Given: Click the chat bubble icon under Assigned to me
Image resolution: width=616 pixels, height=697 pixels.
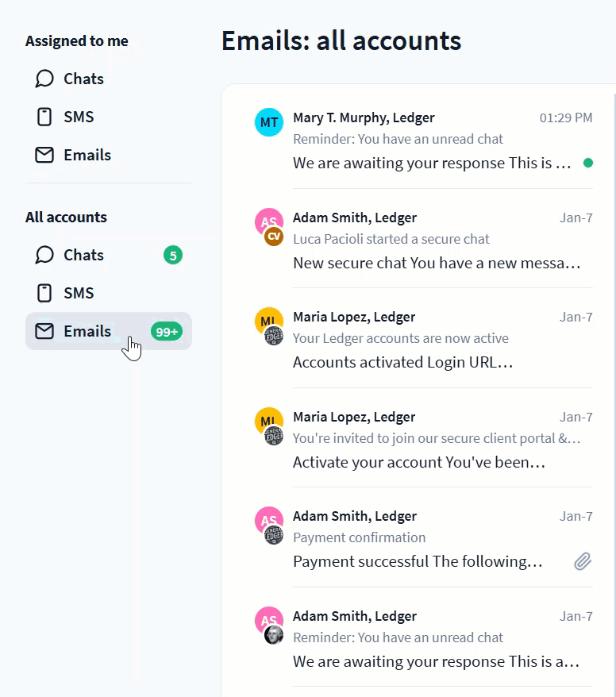Looking at the screenshot, I should coord(44,79).
